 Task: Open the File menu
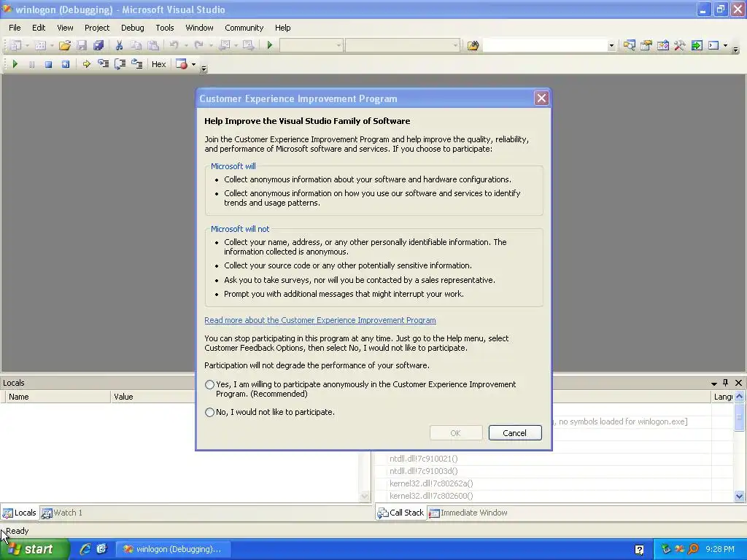tap(15, 28)
